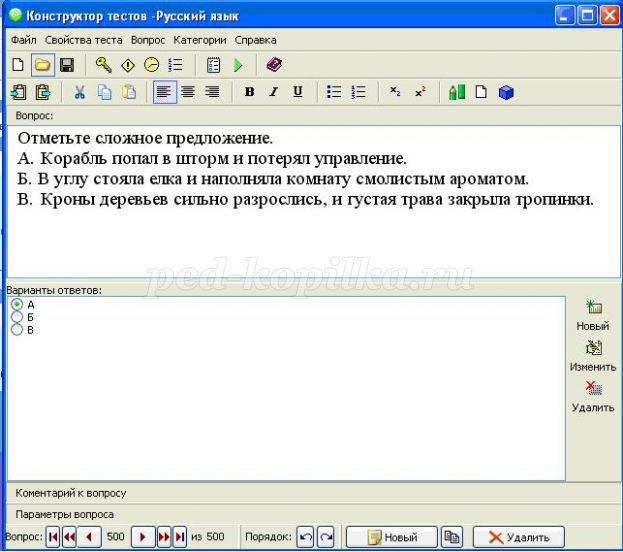
Task: Toggle bold text formatting
Action: pyautogui.click(x=249, y=92)
